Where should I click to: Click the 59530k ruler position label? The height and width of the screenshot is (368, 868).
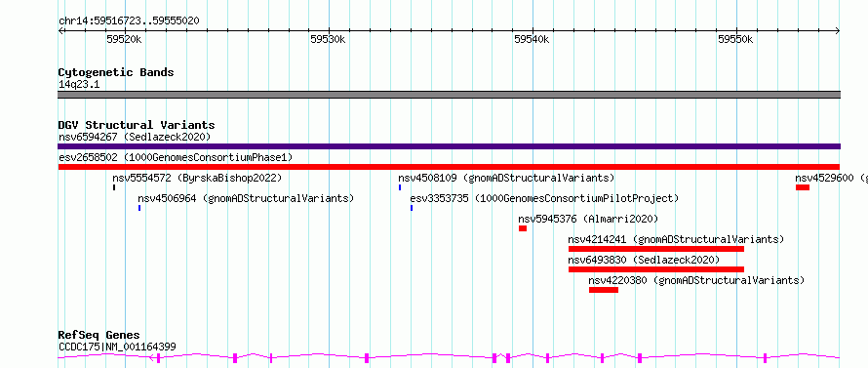point(328,39)
